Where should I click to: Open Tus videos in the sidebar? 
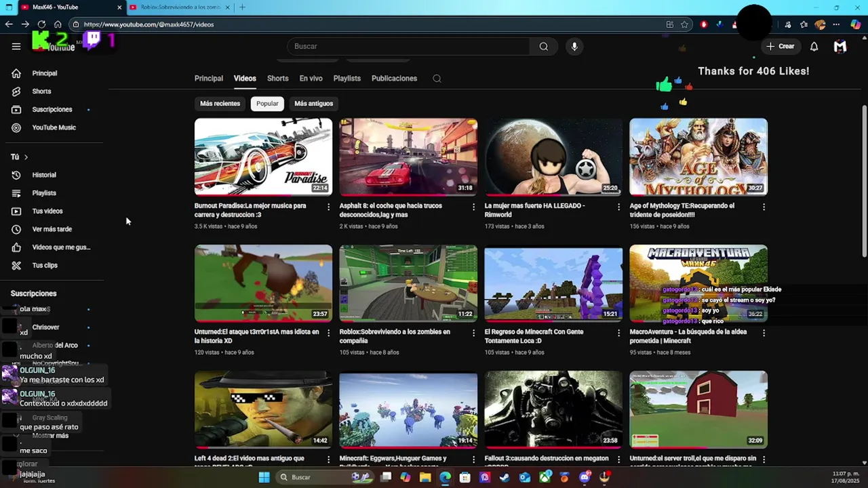pos(47,211)
